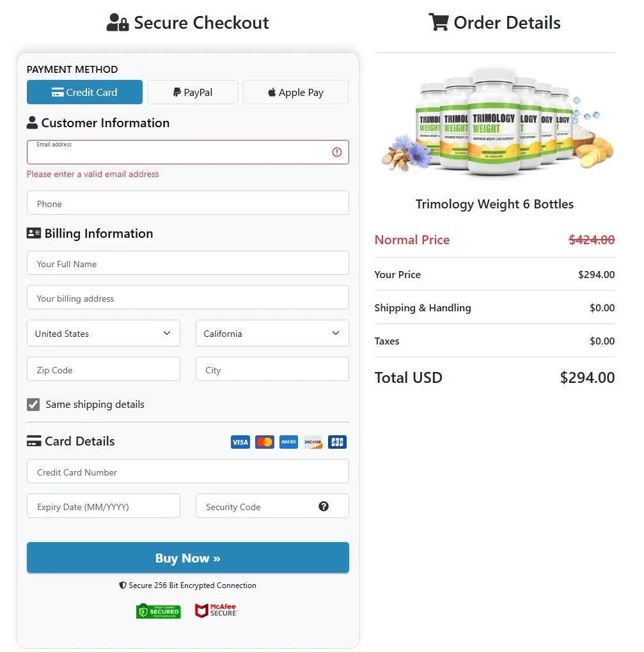Click the shopping cart icon above Order Details

click(x=439, y=22)
